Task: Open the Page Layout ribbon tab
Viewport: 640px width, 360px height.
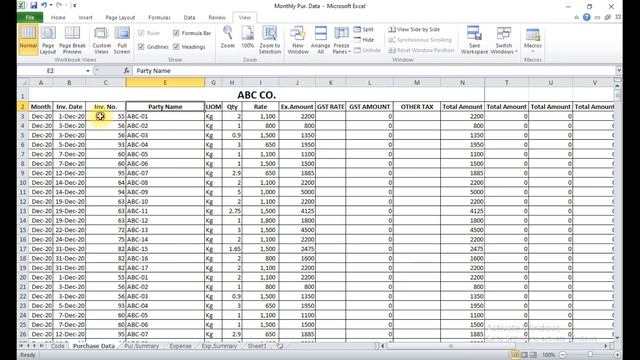Action: (x=120, y=18)
